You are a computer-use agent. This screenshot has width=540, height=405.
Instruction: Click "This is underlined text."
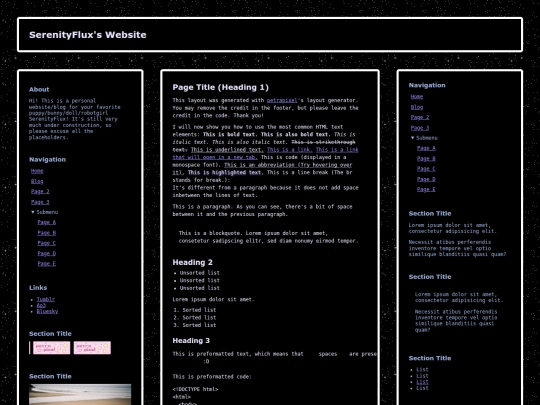227,149
